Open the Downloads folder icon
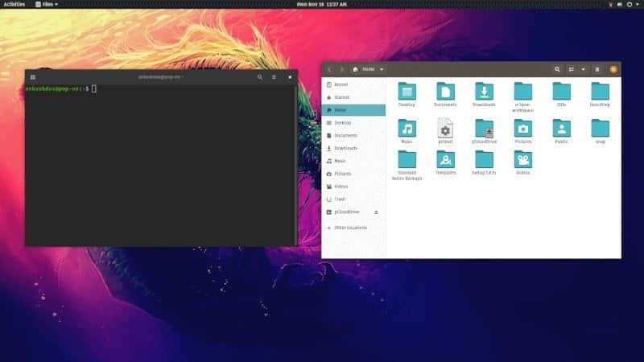Screen dimensions: 644x362 (485, 91)
